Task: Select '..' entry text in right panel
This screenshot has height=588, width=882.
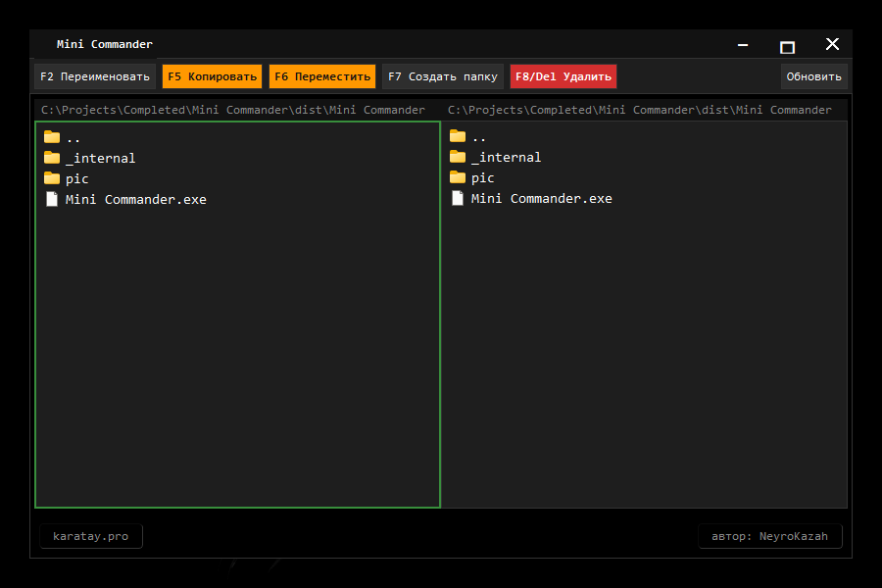Action: coord(478,137)
